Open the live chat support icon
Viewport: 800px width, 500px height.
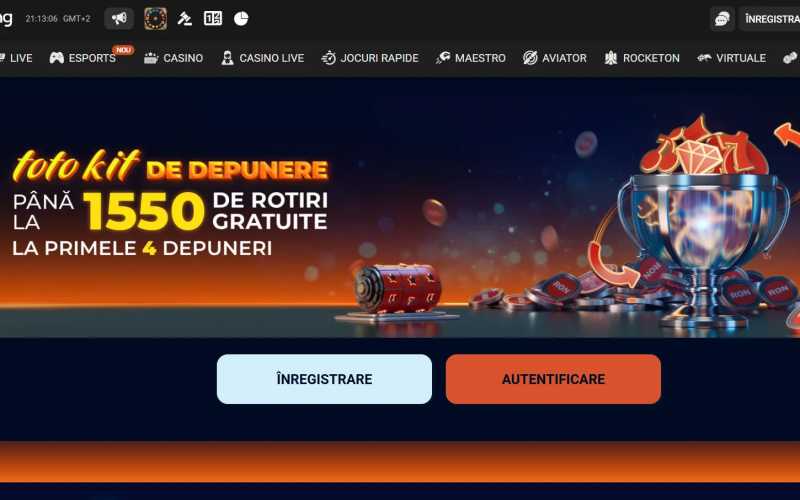[x=722, y=19]
